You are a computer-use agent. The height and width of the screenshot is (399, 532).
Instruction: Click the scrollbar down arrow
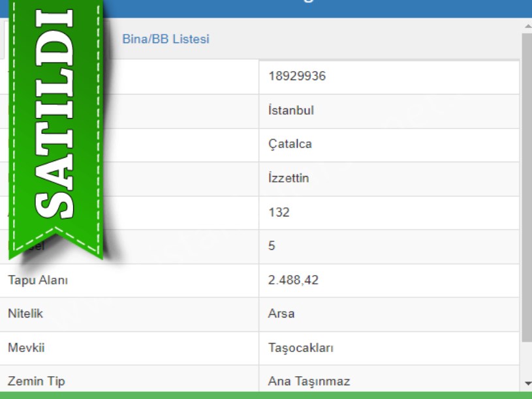[x=527, y=383]
